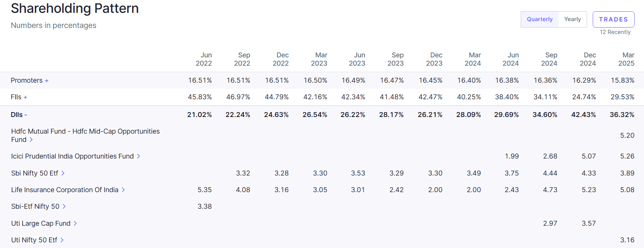This screenshot has height=248, width=644.
Task: Switch to Yearly shareholding view
Action: point(572,19)
